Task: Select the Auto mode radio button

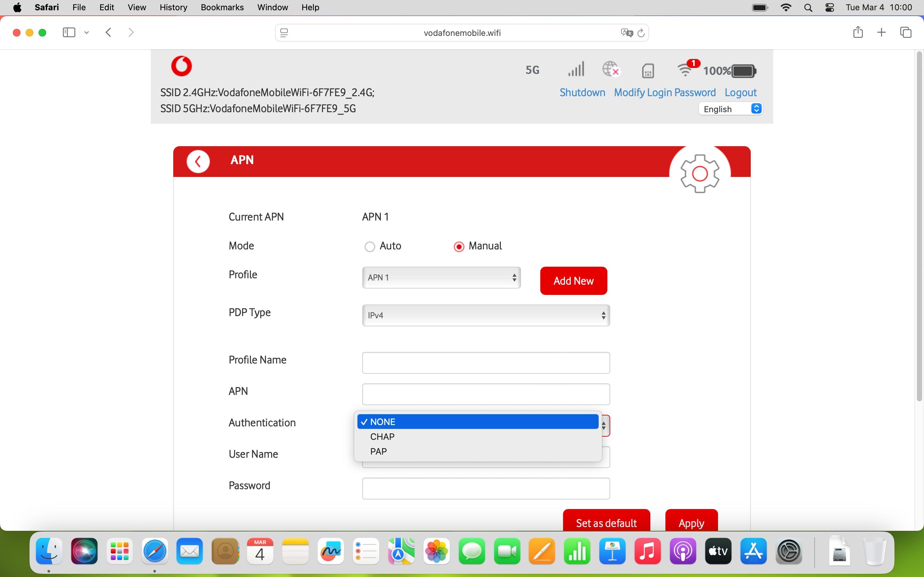Action: (369, 247)
